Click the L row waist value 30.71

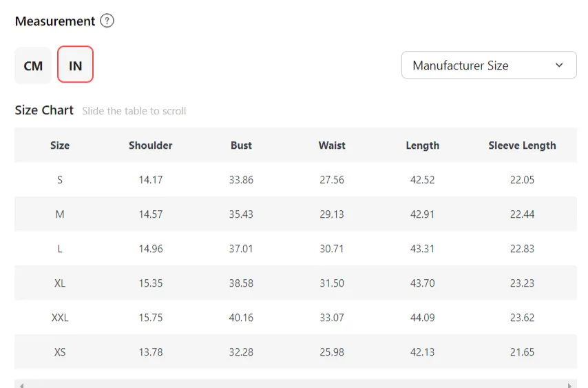(332, 249)
